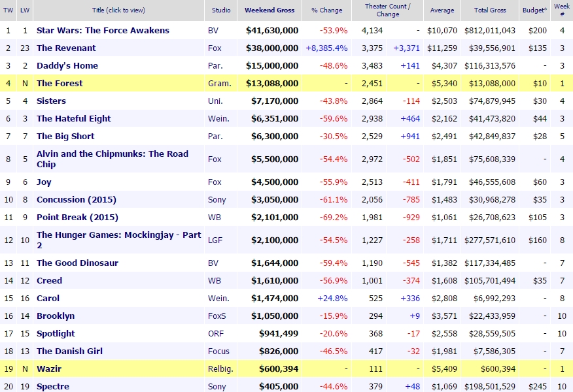This screenshot has height=392, width=573.
Task: Sort by TW rank column header
Action: 8,10
